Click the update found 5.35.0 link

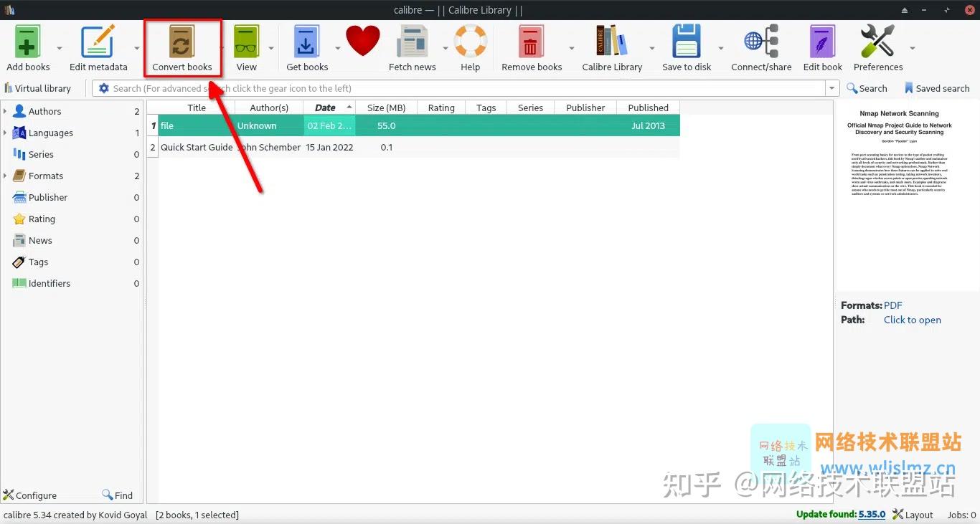872,514
